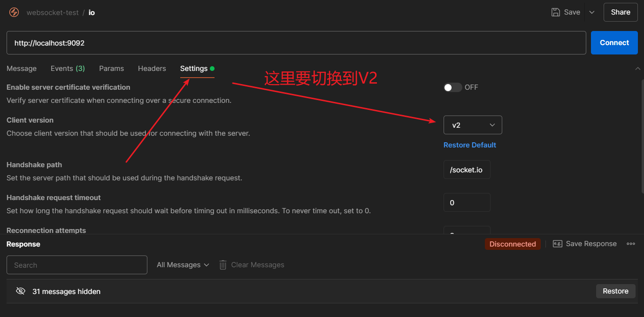
Task: Click inside the Search messages field
Action: [x=77, y=264]
